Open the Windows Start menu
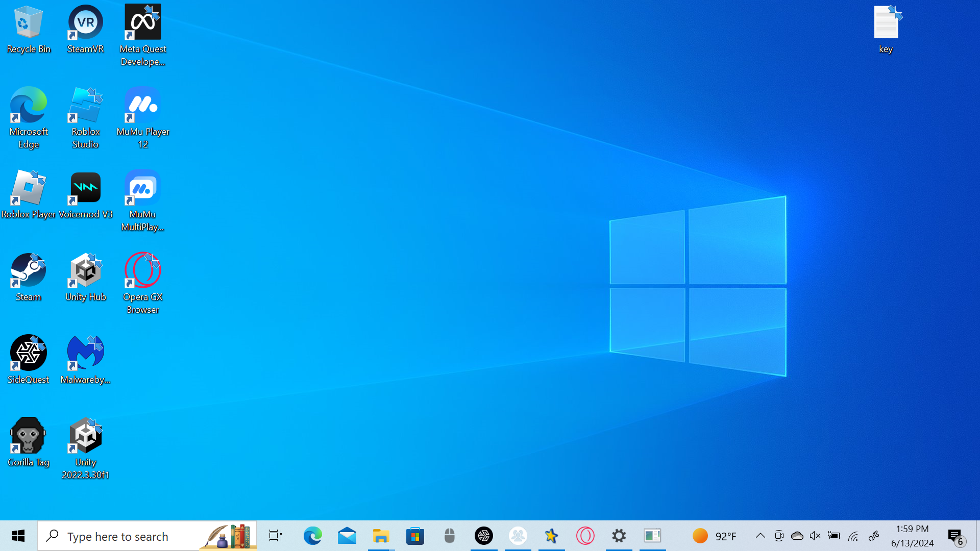The width and height of the screenshot is (980, 551). click(x=18, y=536)
